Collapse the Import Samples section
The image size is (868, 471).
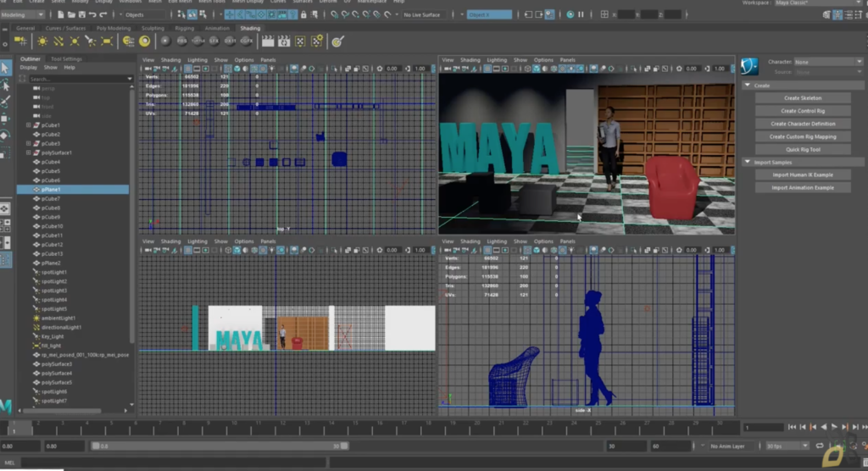(x=748, y=162)
